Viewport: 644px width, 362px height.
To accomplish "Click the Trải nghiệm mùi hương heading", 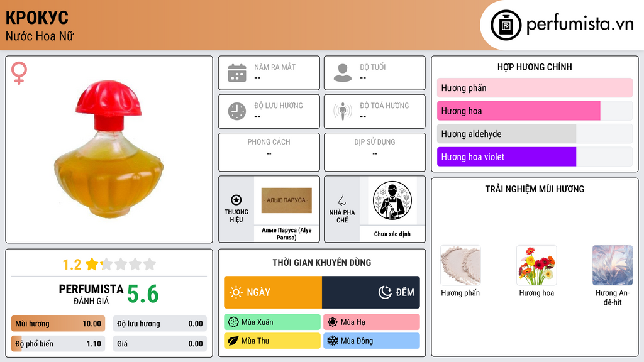I will point(535,189).
